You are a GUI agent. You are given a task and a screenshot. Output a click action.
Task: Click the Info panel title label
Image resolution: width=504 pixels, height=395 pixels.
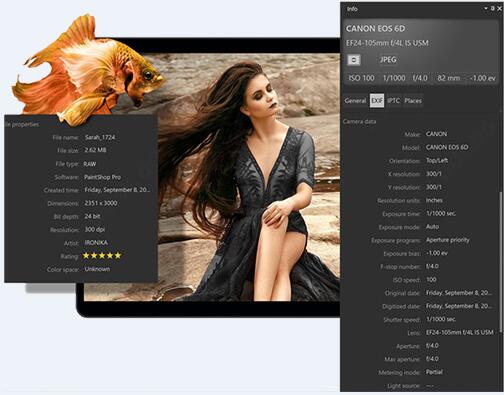click(352, 9)
